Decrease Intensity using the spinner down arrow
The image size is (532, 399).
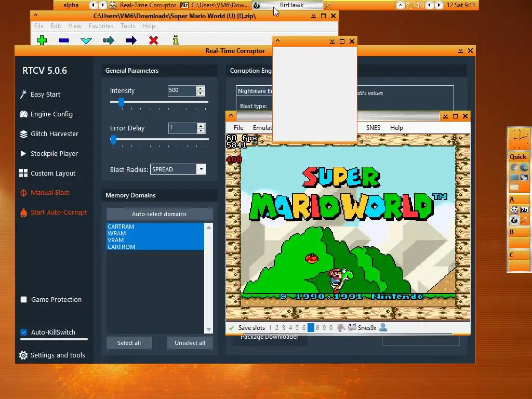pyautogui.click(x=201, y=94)
